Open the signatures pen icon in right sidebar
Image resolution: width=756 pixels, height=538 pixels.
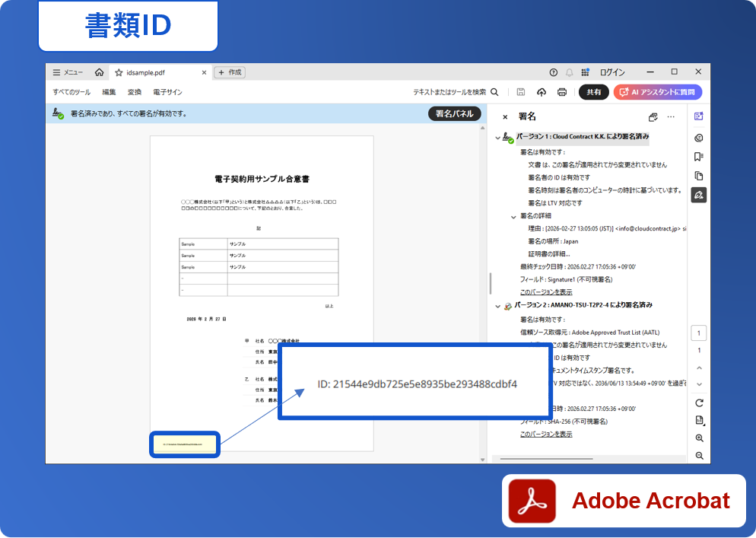click(699, 196)
